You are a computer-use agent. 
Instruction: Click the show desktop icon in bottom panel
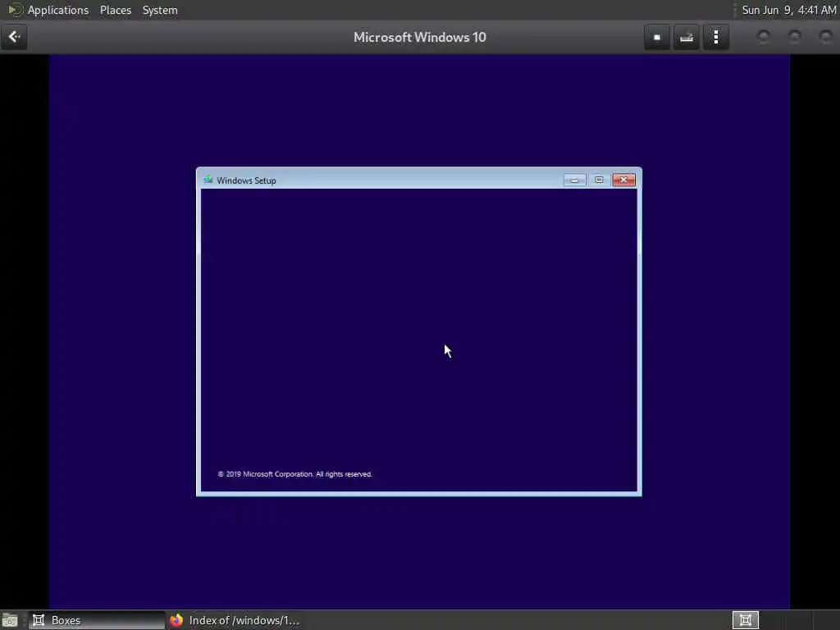10,620
